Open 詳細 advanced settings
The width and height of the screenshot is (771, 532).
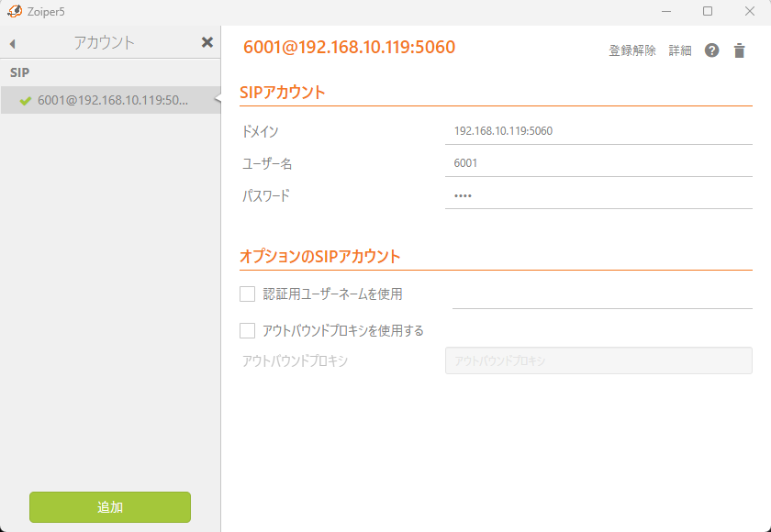[x=680, y=50]
